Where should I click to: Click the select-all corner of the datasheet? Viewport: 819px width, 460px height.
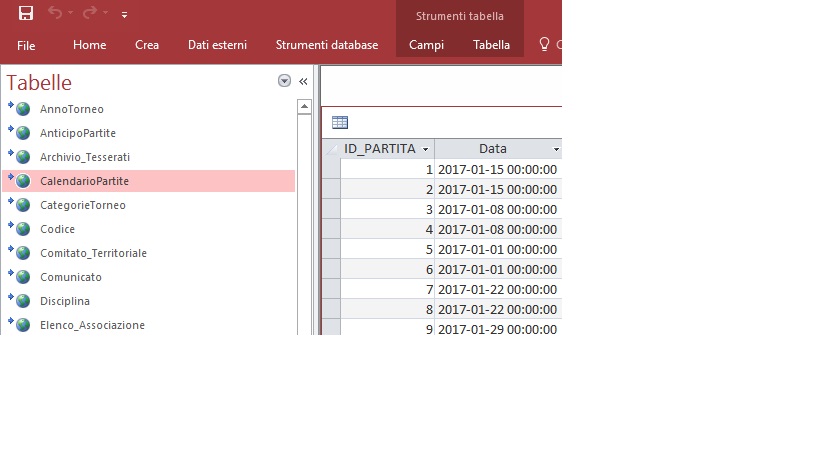(331, 149)
